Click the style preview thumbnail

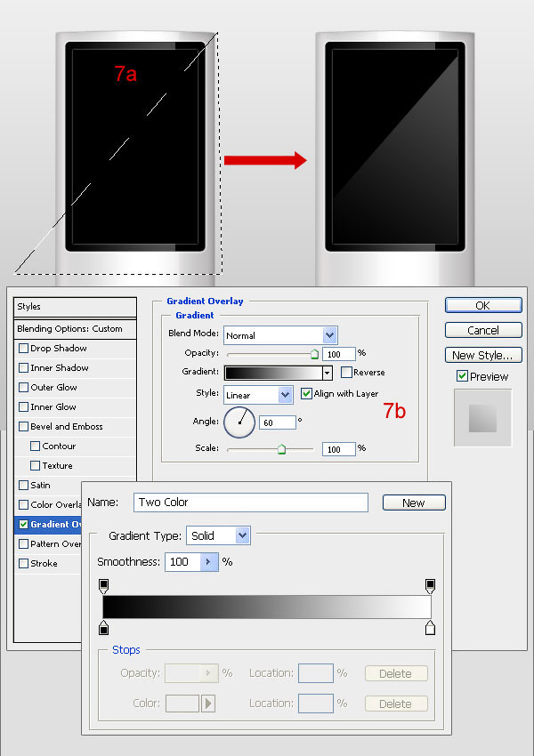pos(481,418)
